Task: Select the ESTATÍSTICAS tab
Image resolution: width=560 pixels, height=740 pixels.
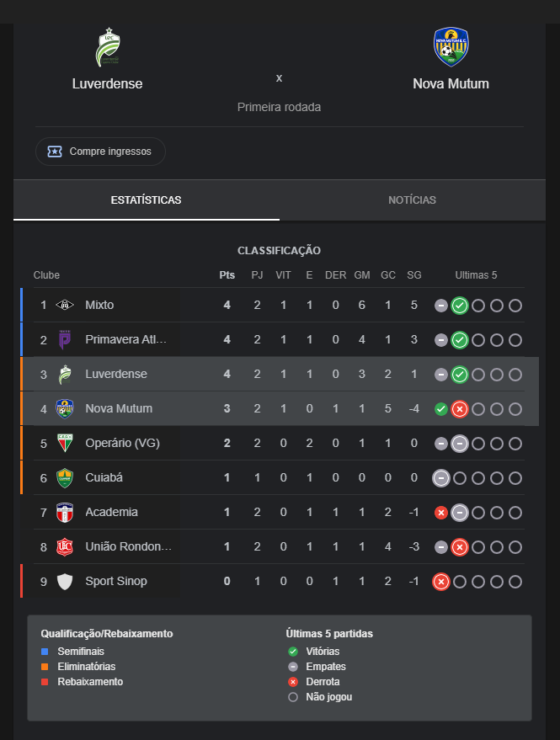Action: (x=147, y=200)
